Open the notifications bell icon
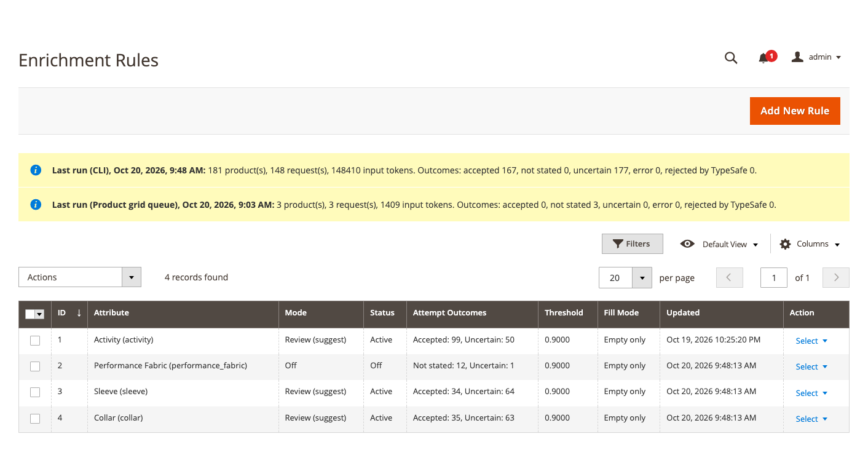 click(764, 58)
